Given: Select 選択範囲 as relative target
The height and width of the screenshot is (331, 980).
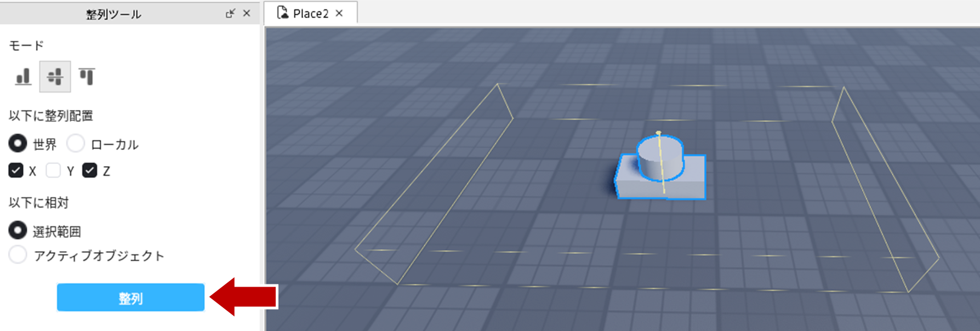Looking at the screenshot, I should (x=18, y=231).
